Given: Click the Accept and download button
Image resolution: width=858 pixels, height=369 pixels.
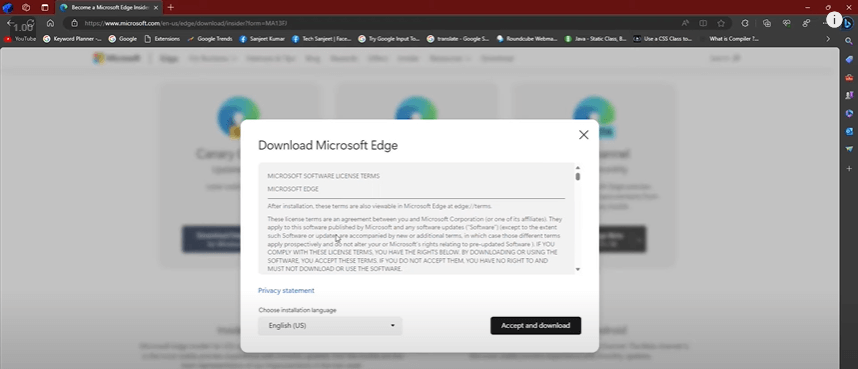Looking at the screenshot, I should 536,326.
